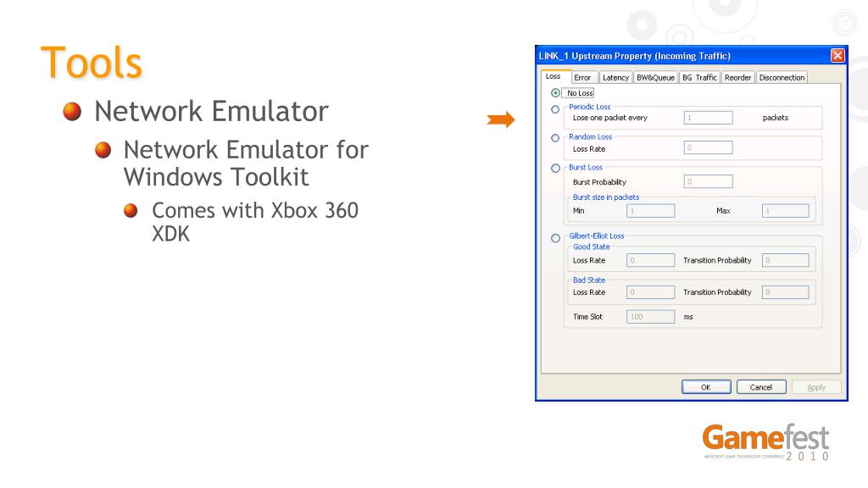868x488 pixels.
Task: Select the Burst Loss radio button
Action: pos(555,169)
